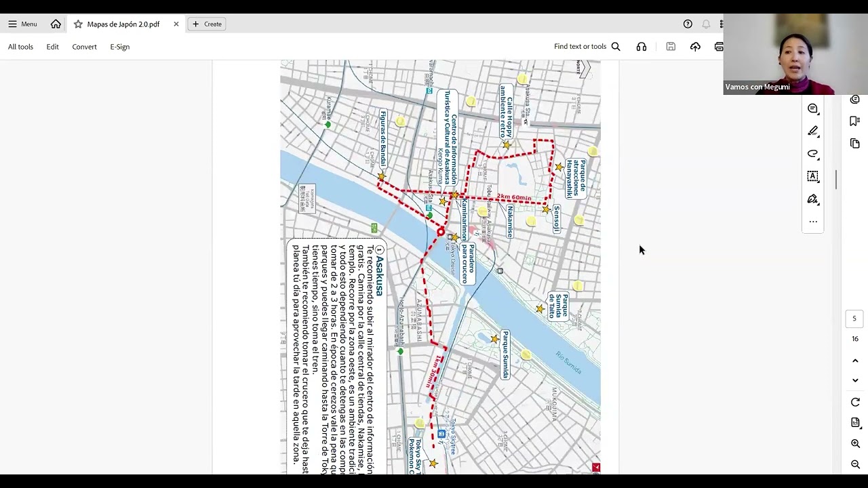Click the 2km 60min route label
This screenshot has width=868, height=488.
click(x=514, y=197)
